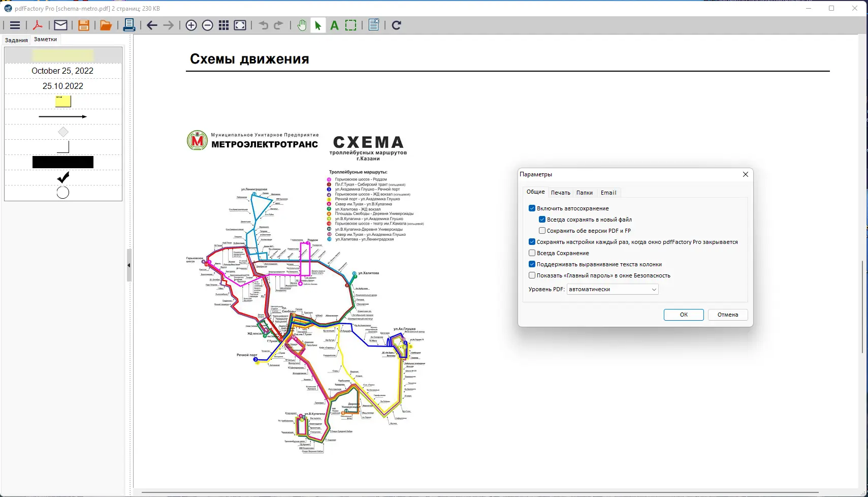
Task: Click the Метроэлектротранс red M logo
Action: point(197,140)
